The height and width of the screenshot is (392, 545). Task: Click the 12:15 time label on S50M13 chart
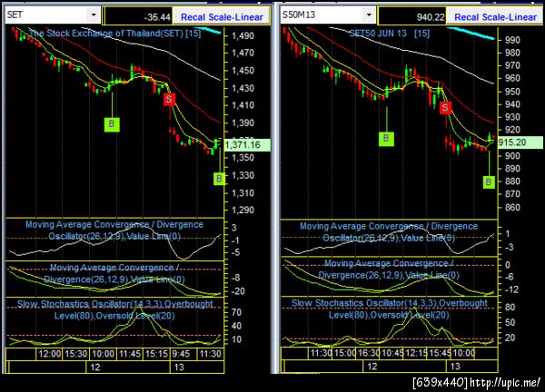click(x=416, y=353)
